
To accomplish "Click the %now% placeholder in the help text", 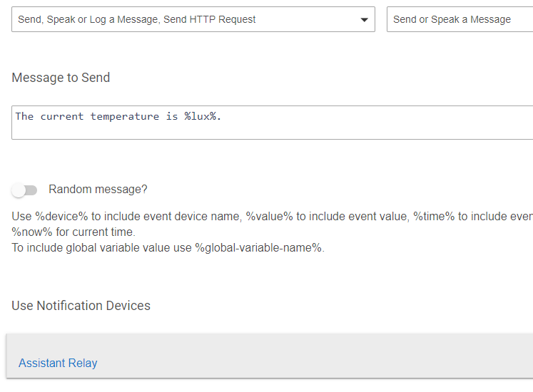I will [32, 232].
